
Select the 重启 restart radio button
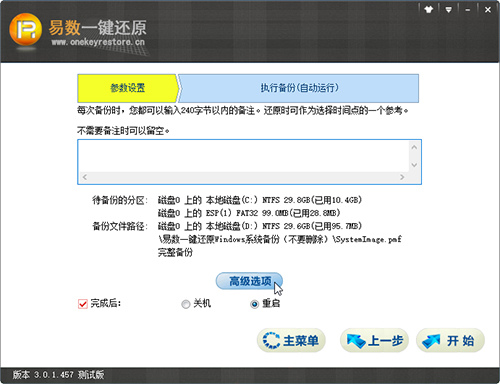pos(254,304)
